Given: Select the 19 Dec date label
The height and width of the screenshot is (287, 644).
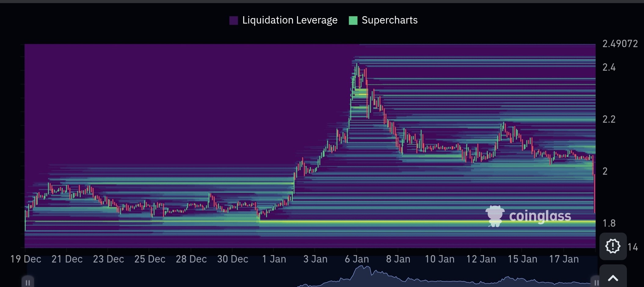Looking at the screenshot, I should point(26,259).
